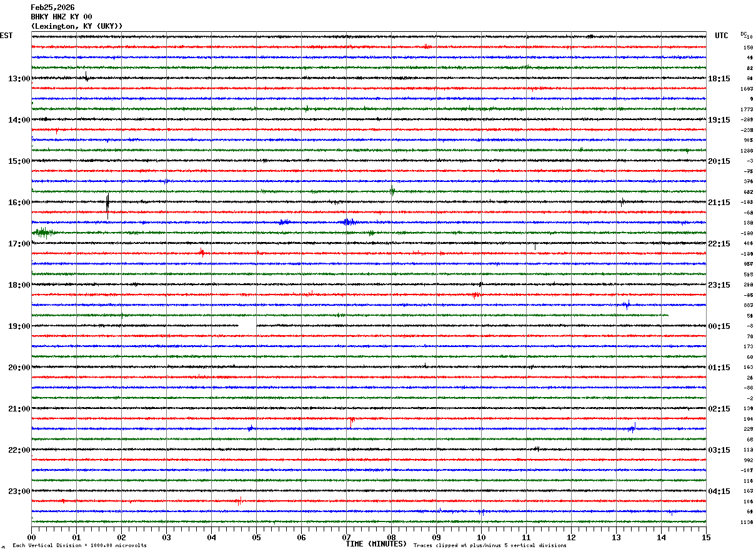Image resolution: width=756 pixels, height=554 pixels.
Task: Click the Feb25,2026 date heading
Action: pos(52,8)
